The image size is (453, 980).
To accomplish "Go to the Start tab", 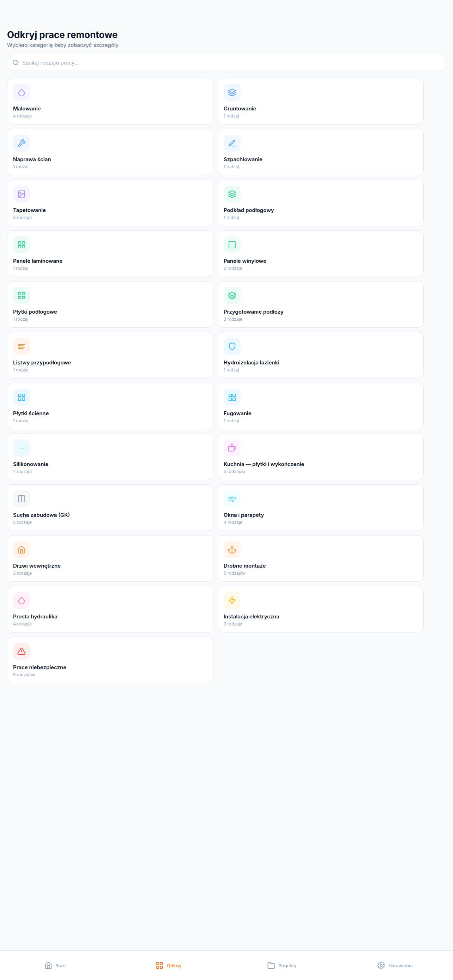I will click(x=55, y=965).
